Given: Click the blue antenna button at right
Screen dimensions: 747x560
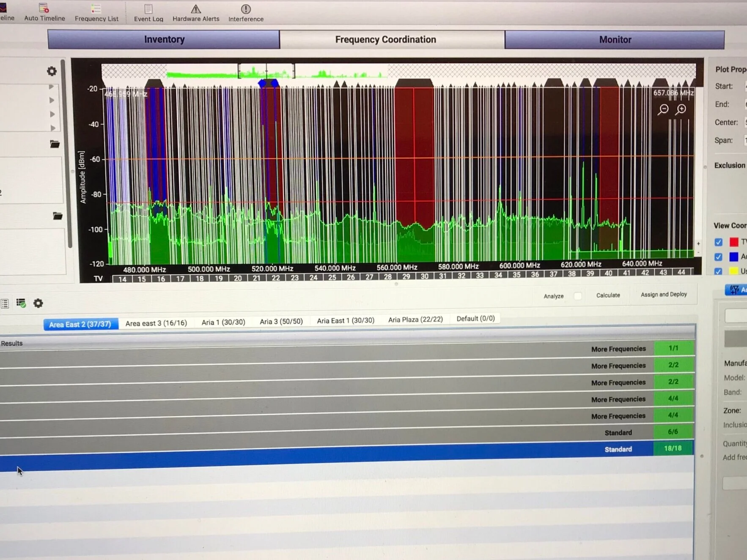Looking at the screenshot, I should [736, 290].
